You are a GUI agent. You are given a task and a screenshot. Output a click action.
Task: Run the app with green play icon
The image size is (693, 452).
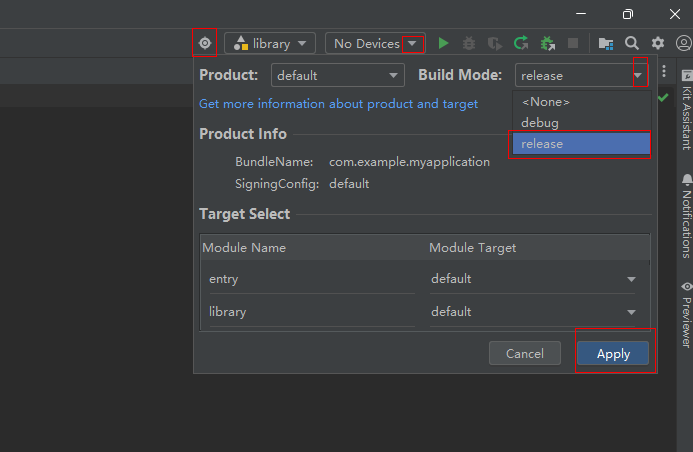[x=443, y=43]
